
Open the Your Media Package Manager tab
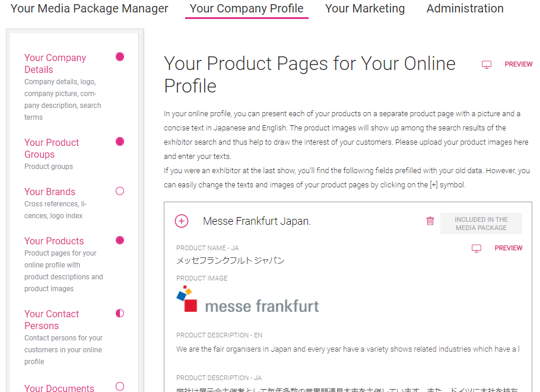point(89,8)
